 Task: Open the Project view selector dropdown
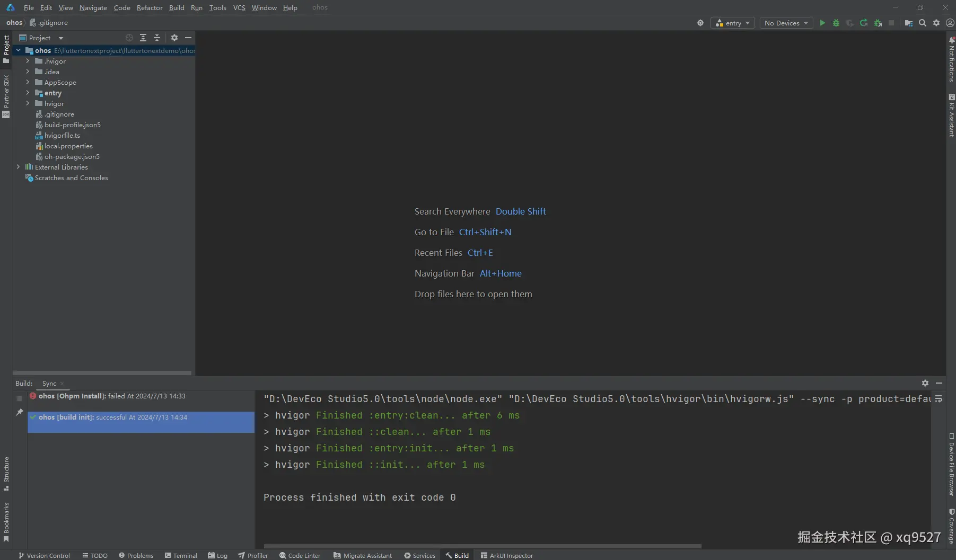(x=41, y=38)
